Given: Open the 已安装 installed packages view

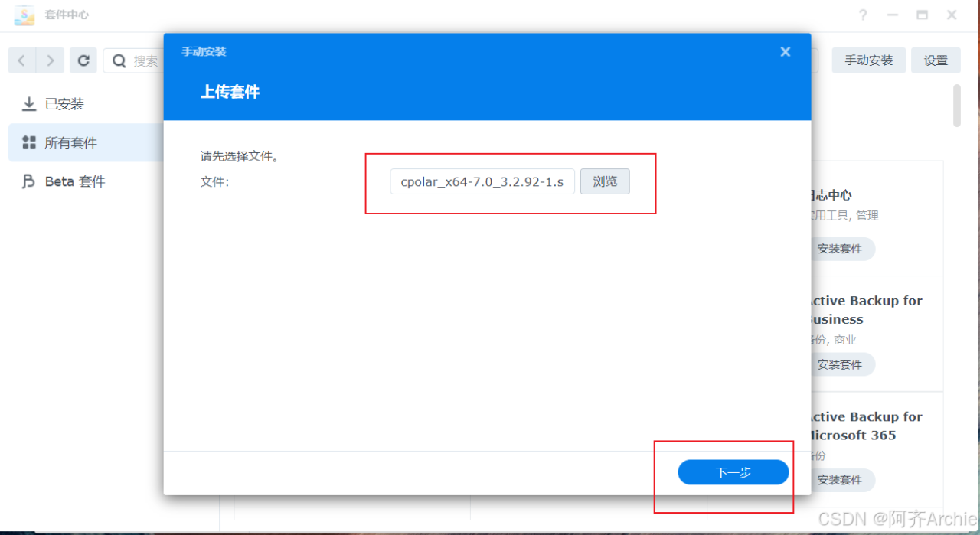Looking at the screenshot, I should tap(65, 103).
